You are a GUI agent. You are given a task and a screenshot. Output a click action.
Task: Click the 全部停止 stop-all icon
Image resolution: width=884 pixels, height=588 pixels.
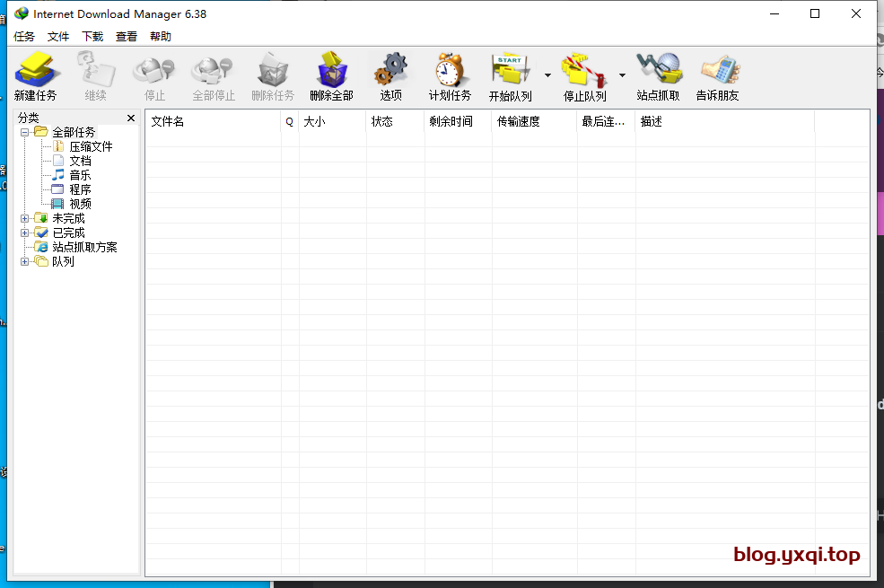point(212,76)
